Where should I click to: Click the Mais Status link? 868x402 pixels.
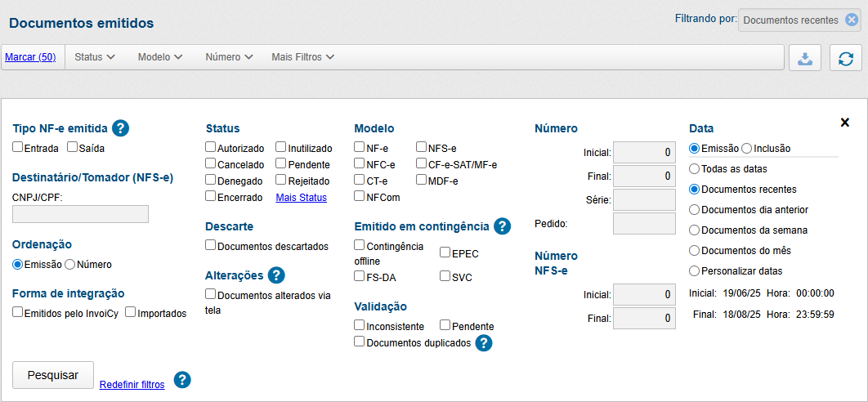click(301, 198)
